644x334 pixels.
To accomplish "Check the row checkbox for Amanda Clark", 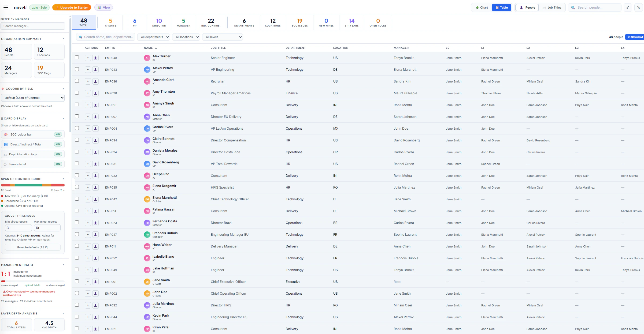I will 77,81.
